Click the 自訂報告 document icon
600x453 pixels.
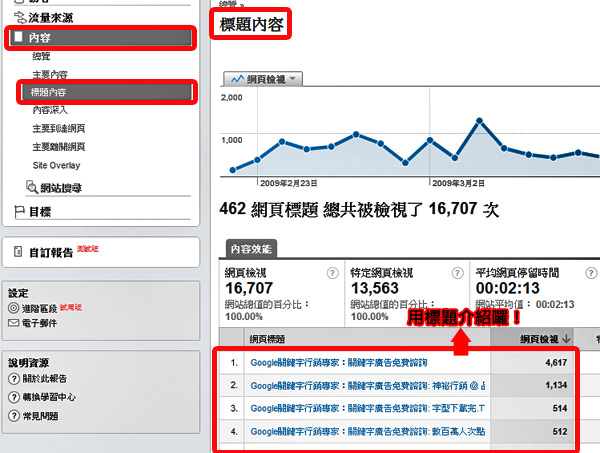18,251
